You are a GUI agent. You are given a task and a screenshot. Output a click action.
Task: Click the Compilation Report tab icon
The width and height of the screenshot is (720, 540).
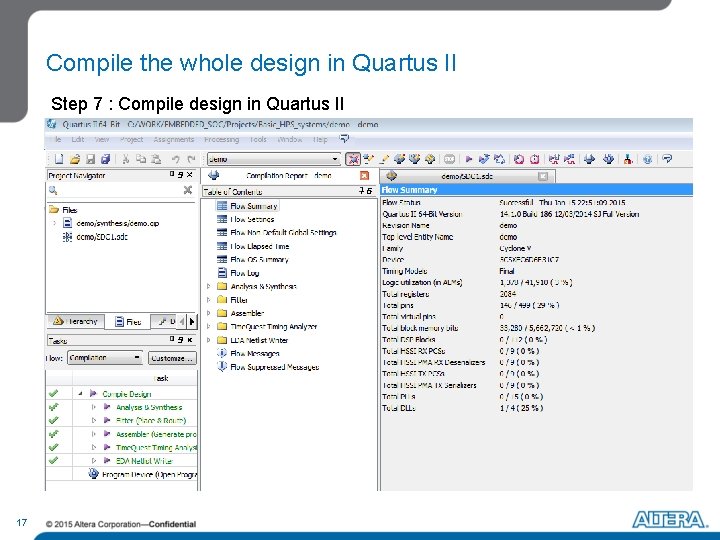click(214, 175)
